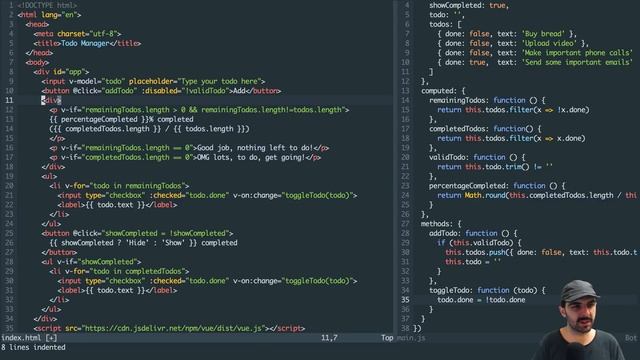Click the 'Make important phone calls' todo line
Viewport: 640px width, 360px height.
click(535, 53)
